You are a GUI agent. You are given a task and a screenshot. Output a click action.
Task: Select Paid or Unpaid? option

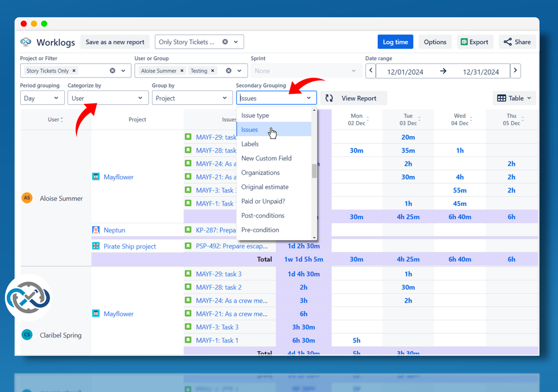pyautogui.click(x=274, y=201)
